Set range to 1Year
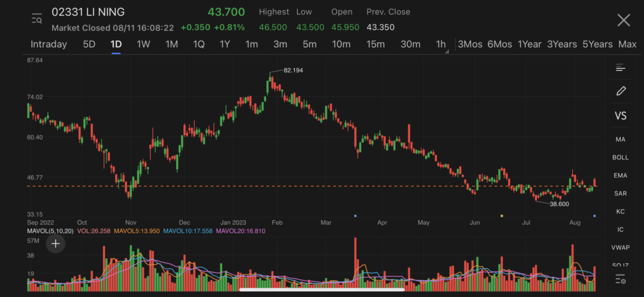 [530, 45]
